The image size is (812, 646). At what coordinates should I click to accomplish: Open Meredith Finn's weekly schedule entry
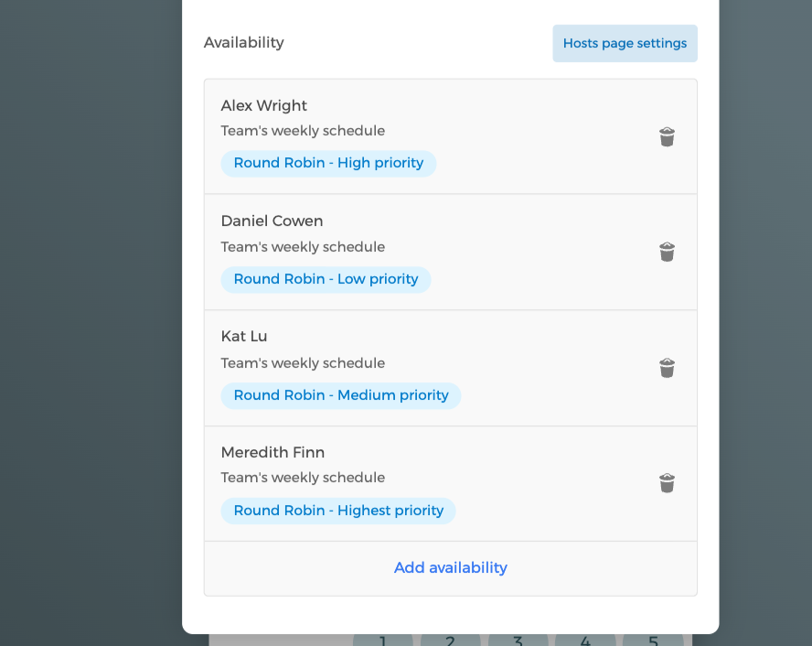click(x=303, y=477)
